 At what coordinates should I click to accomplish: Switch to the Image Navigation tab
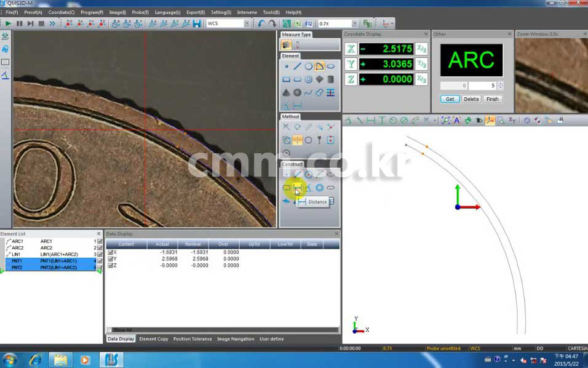coord(236,338)
